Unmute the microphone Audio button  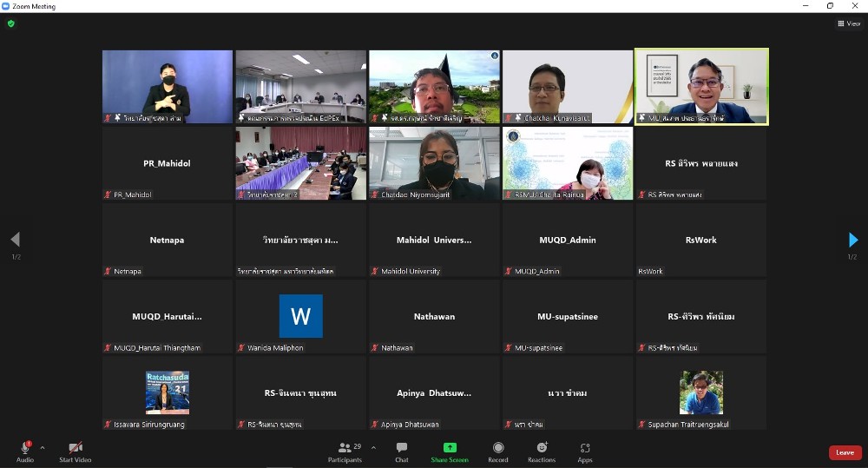(x=25, y=451)
